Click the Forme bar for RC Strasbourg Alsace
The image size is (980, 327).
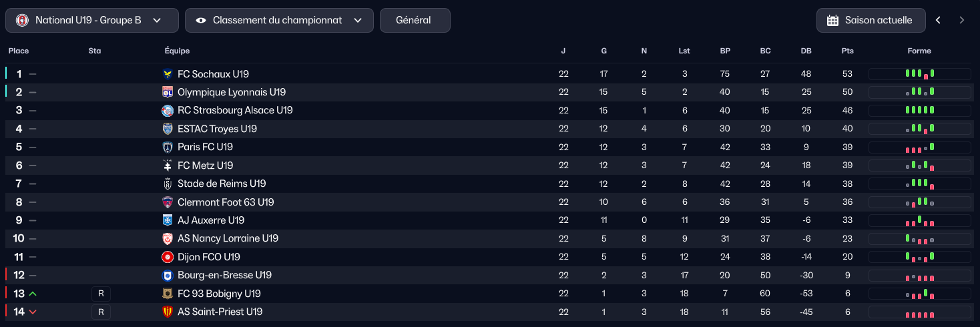coord(919,111)
